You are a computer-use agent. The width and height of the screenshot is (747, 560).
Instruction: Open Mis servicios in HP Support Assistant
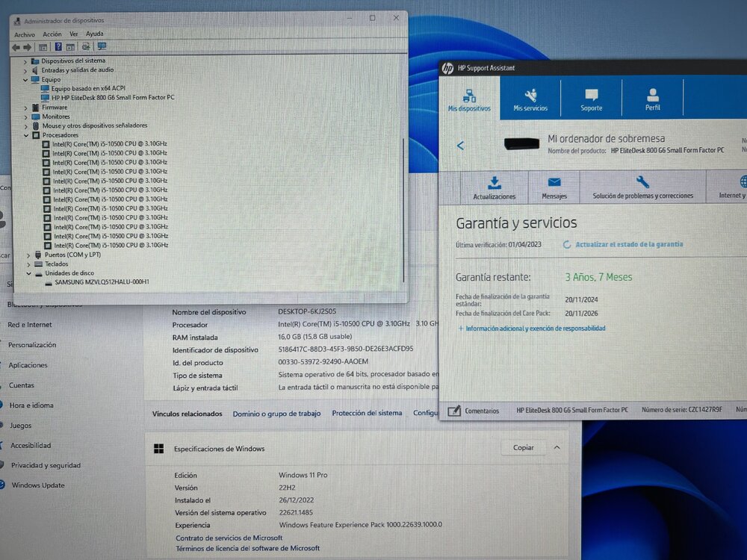pos(530,100)
